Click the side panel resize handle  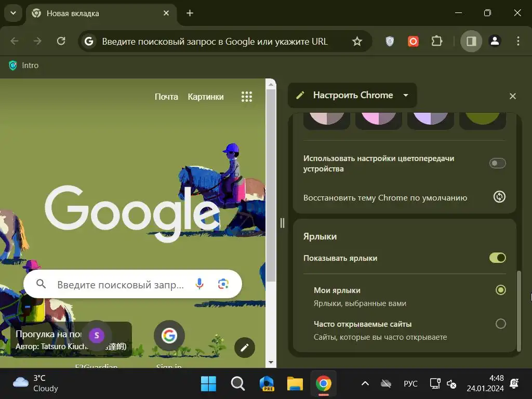[282, 223]
